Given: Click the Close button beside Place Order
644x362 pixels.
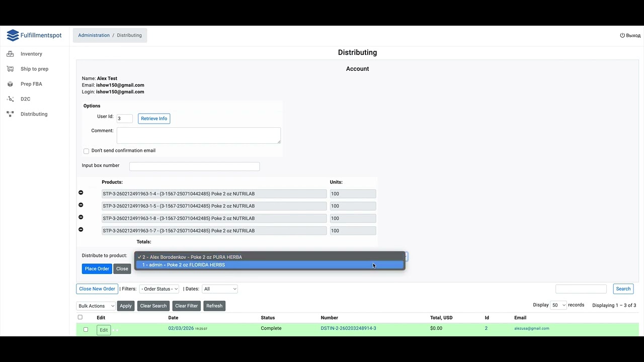Looking at the screenshot, I should point(122,268).
